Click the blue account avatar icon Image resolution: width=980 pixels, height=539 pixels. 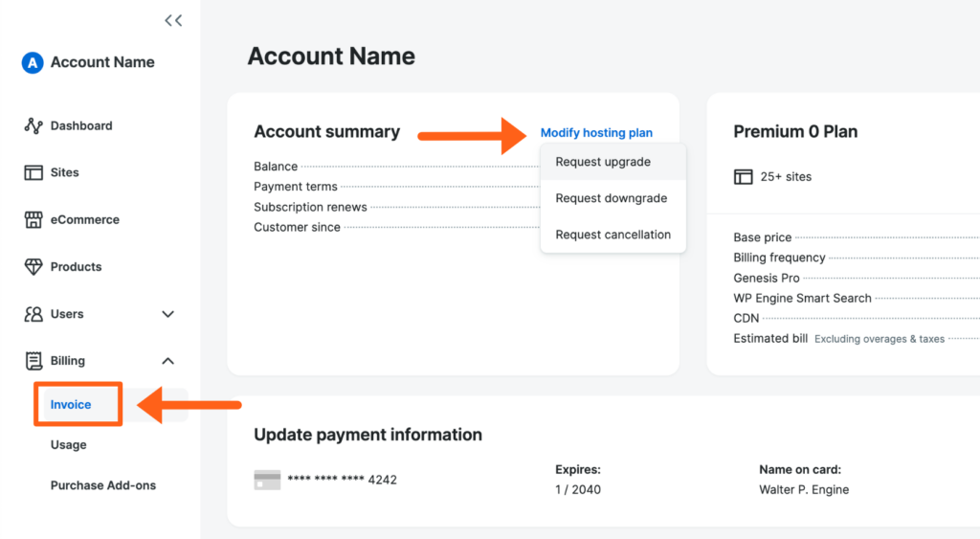(x=33, y=63)
